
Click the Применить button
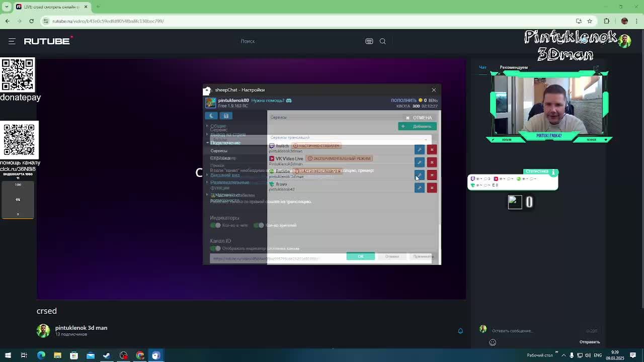(423, 256)
